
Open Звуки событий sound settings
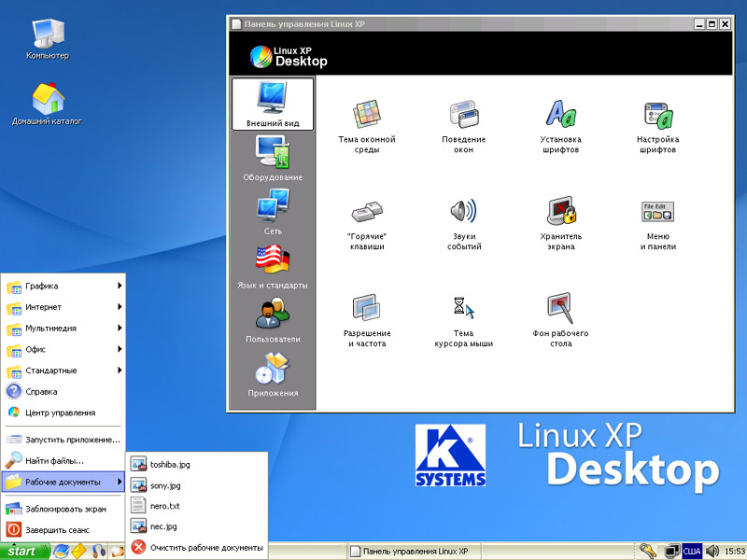pos(464,224)
